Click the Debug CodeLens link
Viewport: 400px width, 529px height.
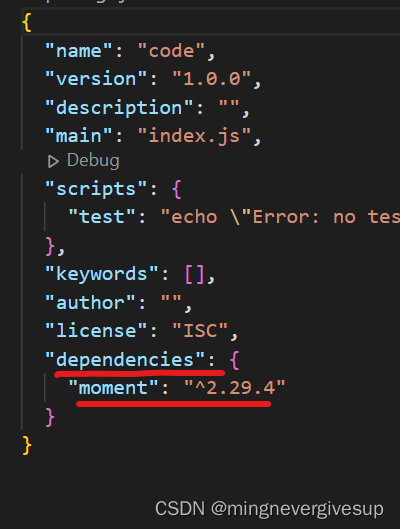[x=93, y=161]
